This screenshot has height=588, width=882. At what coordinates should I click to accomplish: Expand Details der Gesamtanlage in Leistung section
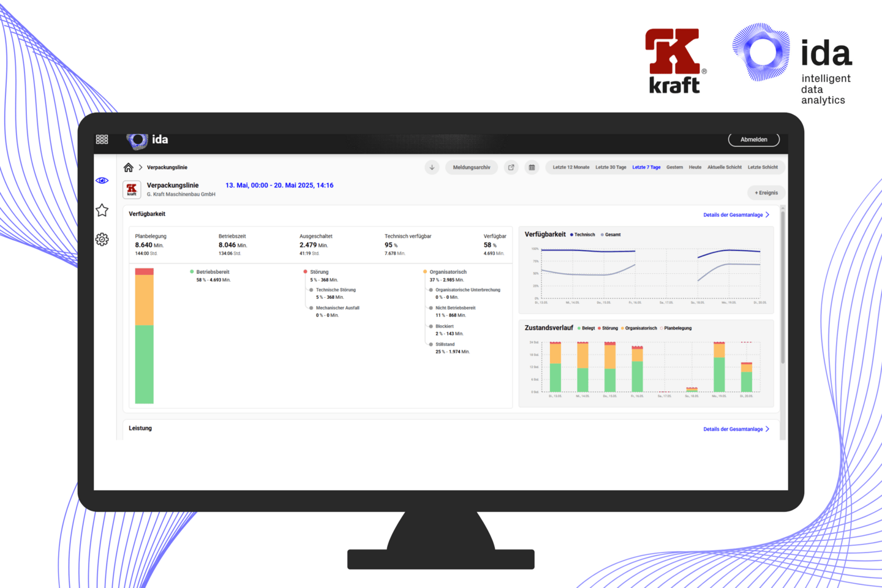[x=736, y=429]
